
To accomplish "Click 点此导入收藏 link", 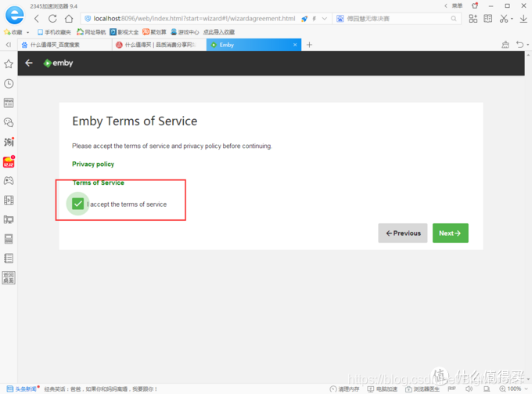I will click(219, 32).
